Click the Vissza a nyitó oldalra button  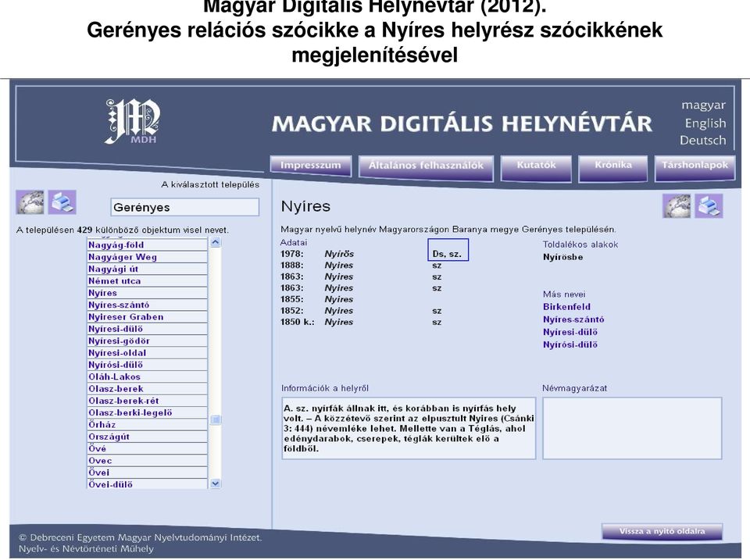662,531
